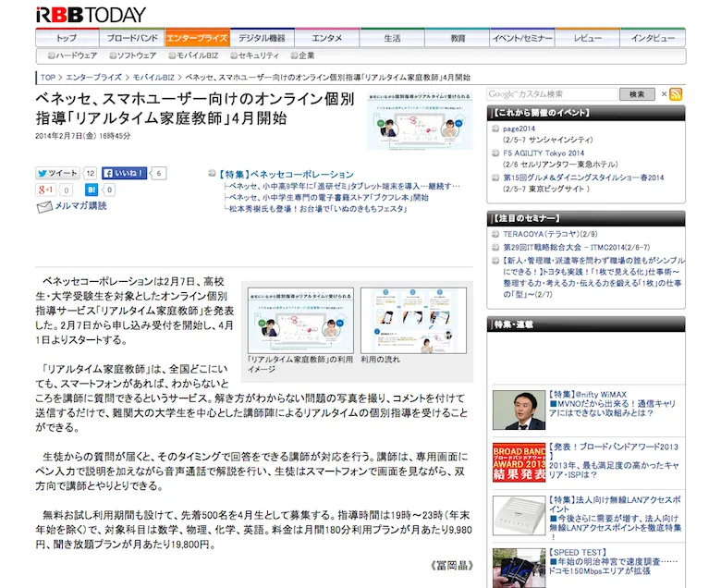
Task: Click the 検索 search button
Action: click(637, 94)
